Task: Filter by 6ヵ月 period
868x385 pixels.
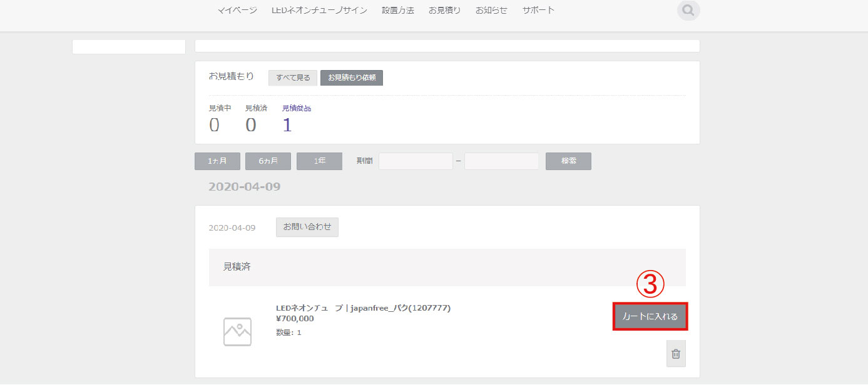Action: coord(268,161)
